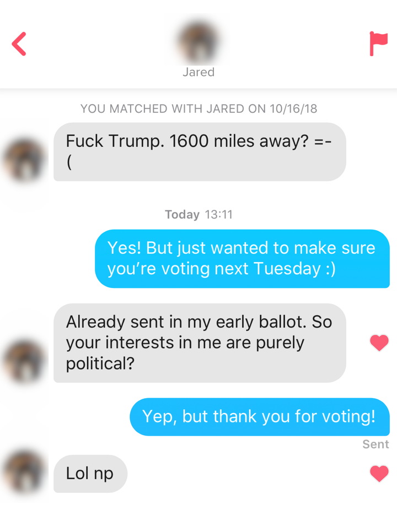Tap avatar next to 'Already sent' message
The width and height of the screenshot is (397, 532).
click(25, 361)
